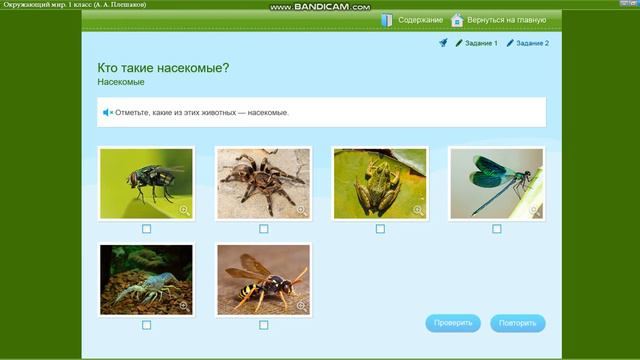Tick the checkbox under the wasp photo

coord(264,325)
